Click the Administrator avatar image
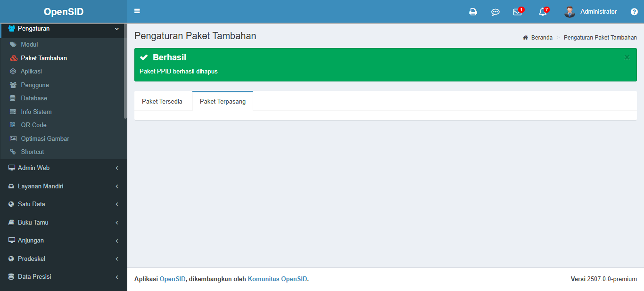This screenshot has width=644, height=291. (x=570, y=12)
